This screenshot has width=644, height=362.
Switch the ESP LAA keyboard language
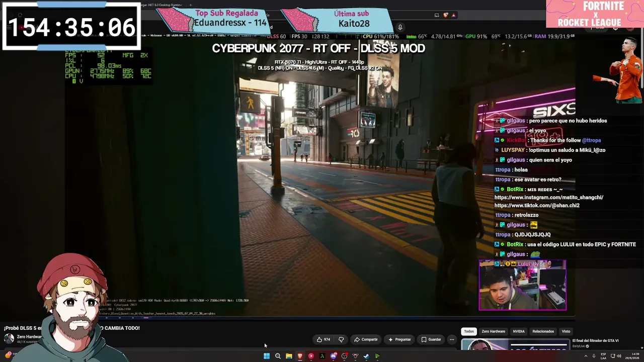point(604,356)
